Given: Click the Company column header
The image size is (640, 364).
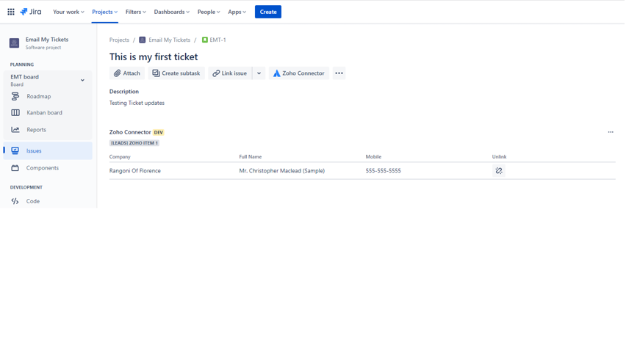Looking at the screenshot, I should pos(120,156).
